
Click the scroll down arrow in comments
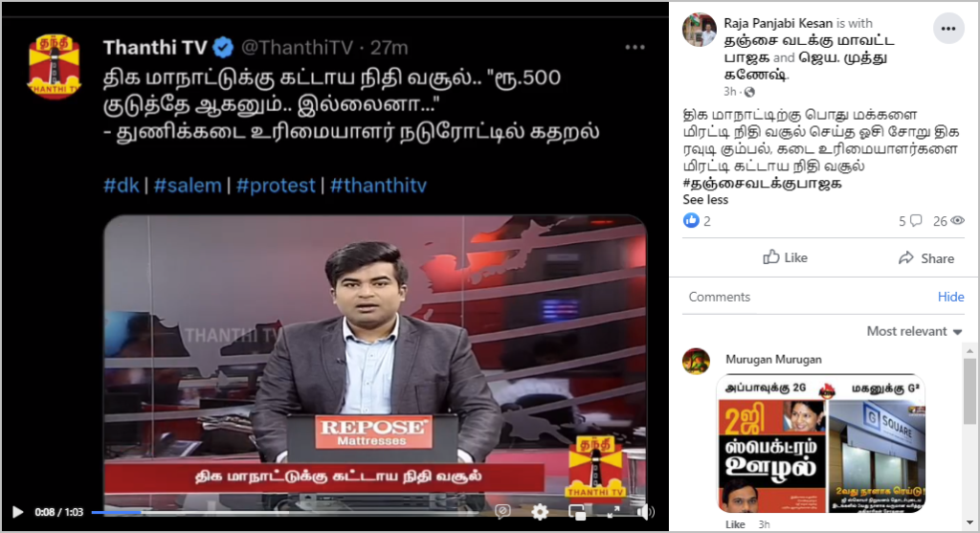(969, 523)
